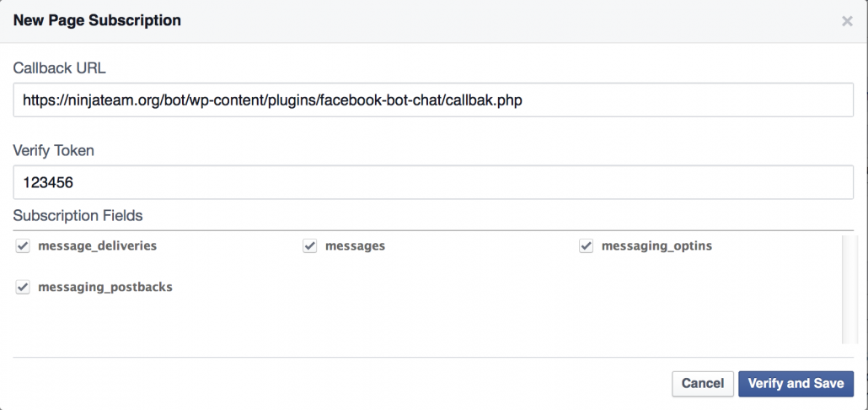This screenshot has width=868, height=410.
Task: Click the Subscription Fields heading
Action: click(x=78, y=215)
